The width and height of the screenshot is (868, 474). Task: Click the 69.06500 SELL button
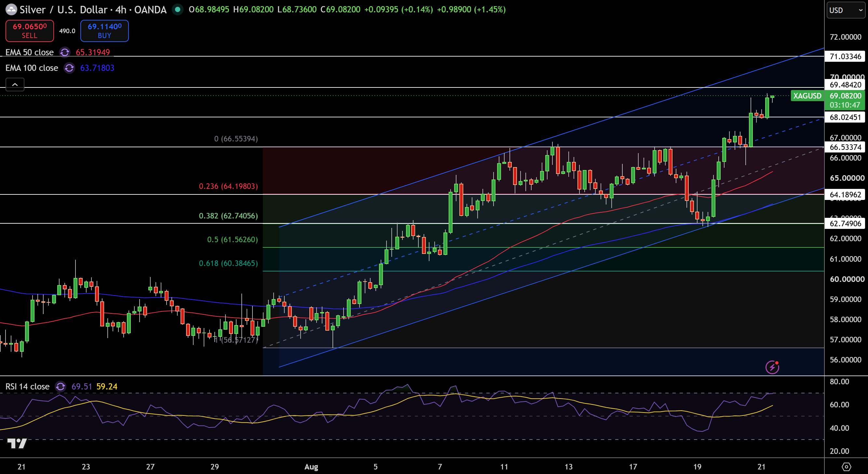click(30, 31)
